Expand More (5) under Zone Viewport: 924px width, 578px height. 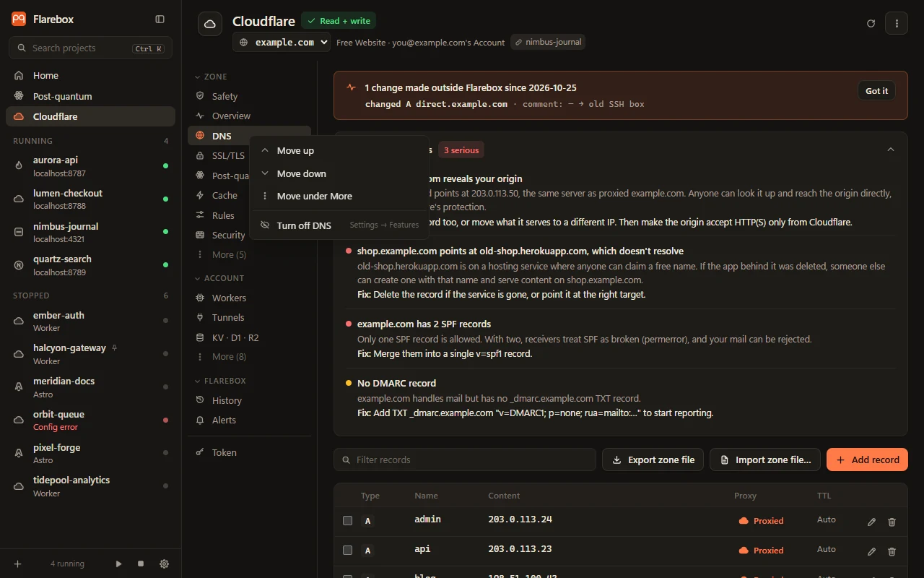pos(249,254)
